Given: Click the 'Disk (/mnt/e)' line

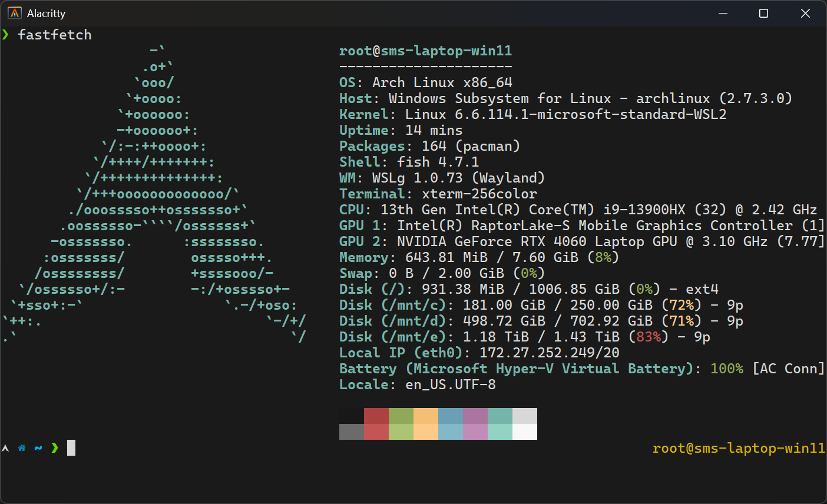Looking at the screenshot, I should (x=525, y=337).
